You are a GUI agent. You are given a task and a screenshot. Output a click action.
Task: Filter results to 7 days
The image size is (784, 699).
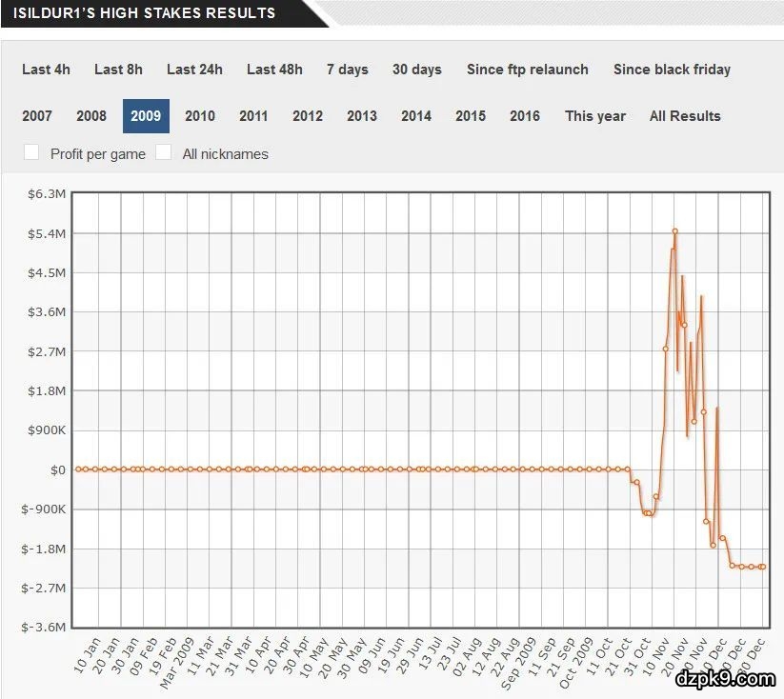(347, 70)
